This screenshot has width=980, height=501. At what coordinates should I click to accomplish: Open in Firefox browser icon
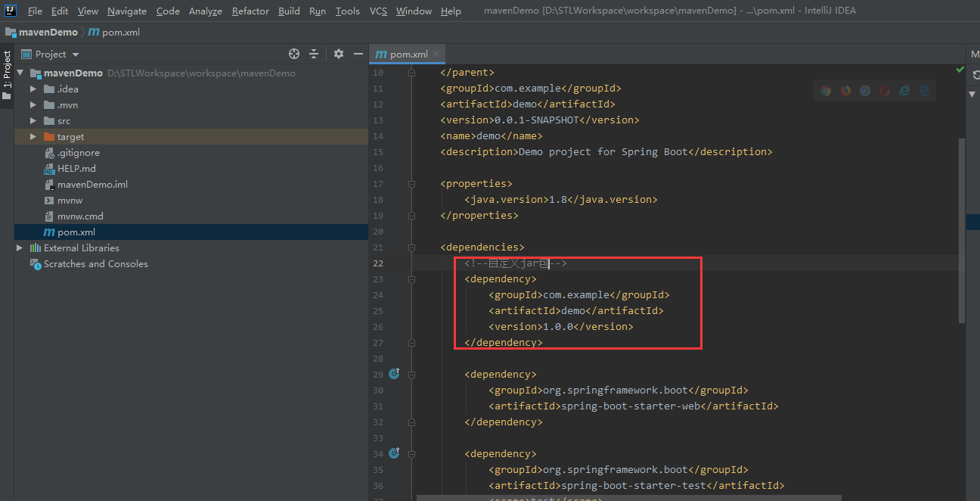(845, 91)
